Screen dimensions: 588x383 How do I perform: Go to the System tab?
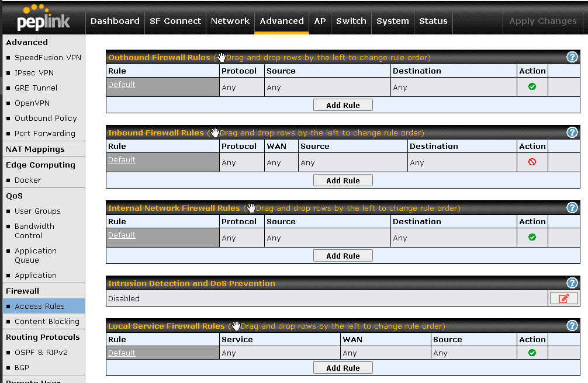click(392, 21)
